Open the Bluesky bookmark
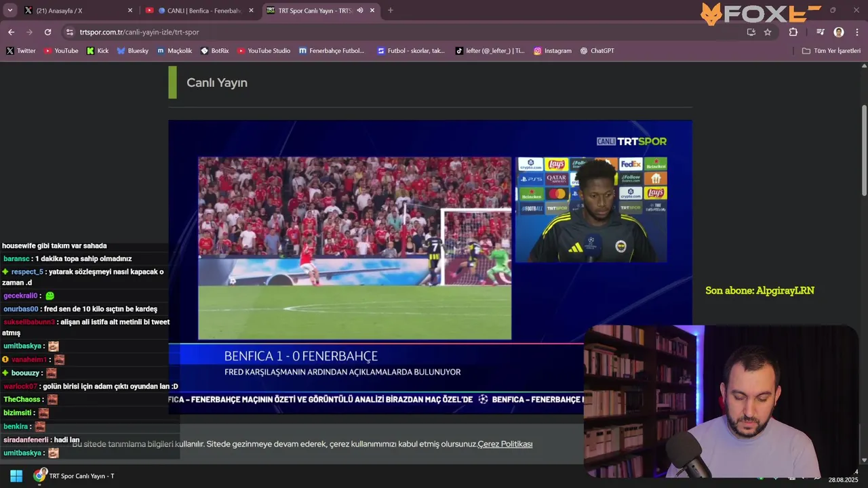Image resolution: width=868 pixels, height=488 pixels. coord(132,51)
